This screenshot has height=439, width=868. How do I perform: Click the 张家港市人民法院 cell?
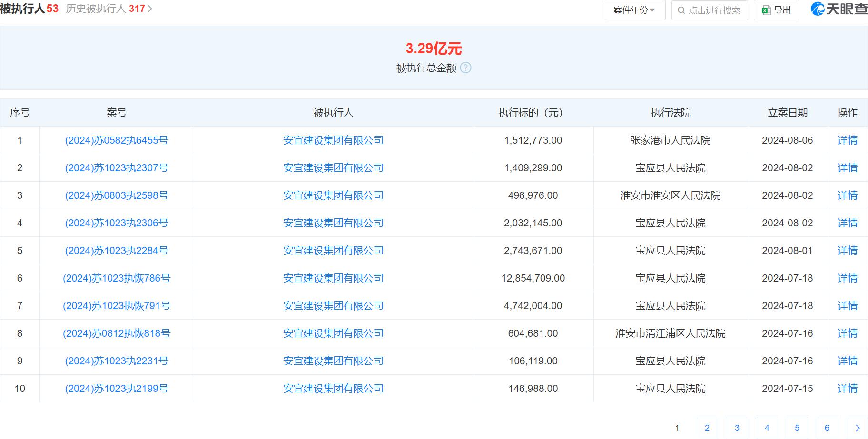coord(671,140)
